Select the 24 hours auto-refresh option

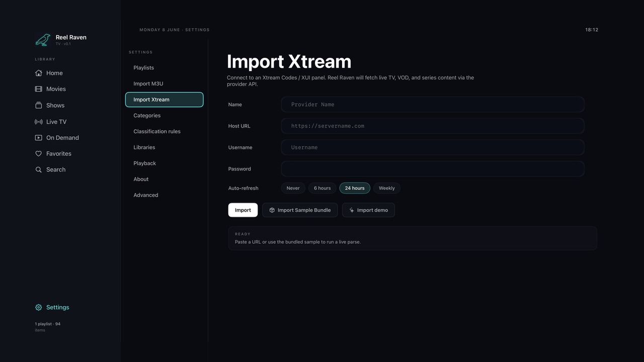(x=355, y=188)
